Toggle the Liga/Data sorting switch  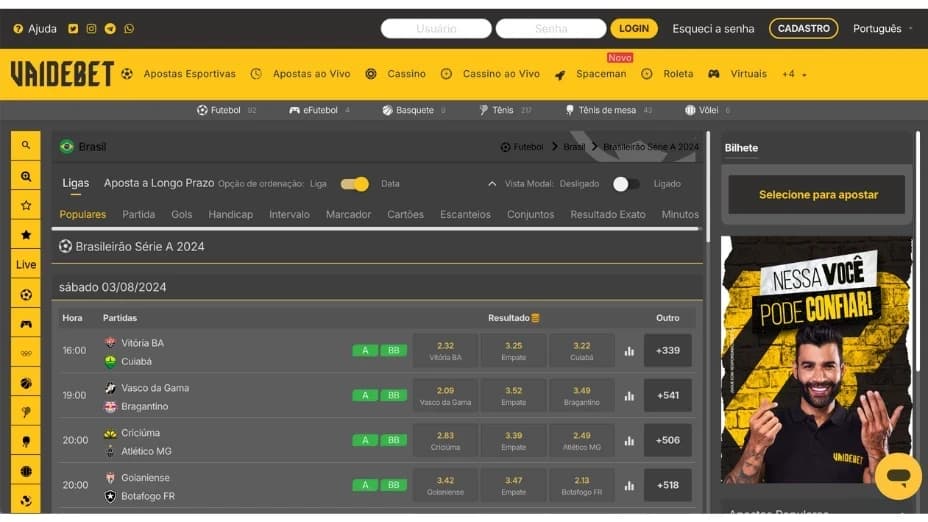(x=355, y=184)
